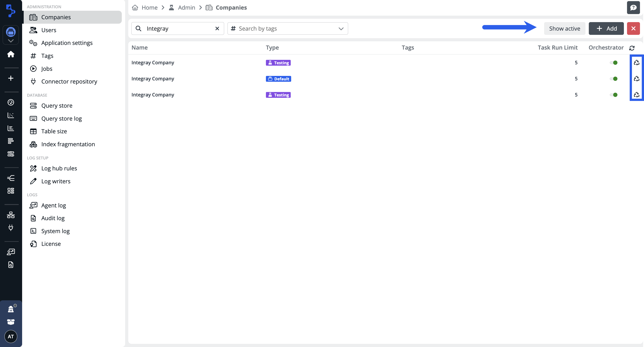Click into the Integray search field
644x347 pixels.
coord(177,29)
